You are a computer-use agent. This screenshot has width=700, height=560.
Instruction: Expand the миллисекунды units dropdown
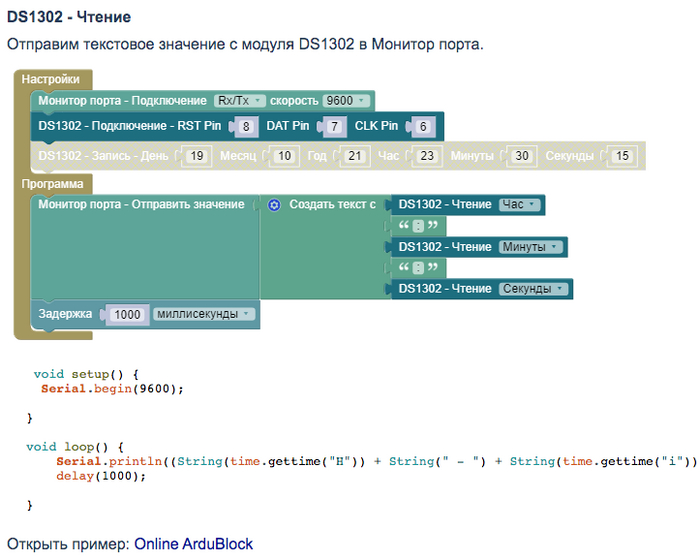click(x=205, y=314)
